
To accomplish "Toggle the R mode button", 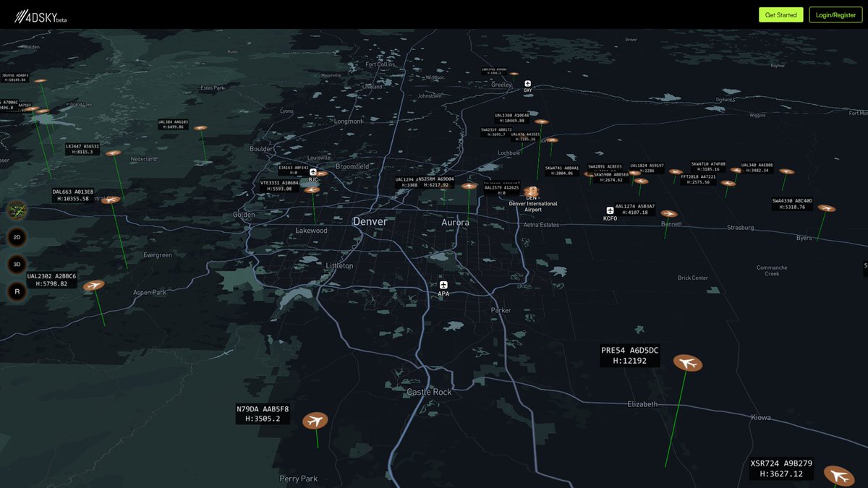I will click(16, 291).
